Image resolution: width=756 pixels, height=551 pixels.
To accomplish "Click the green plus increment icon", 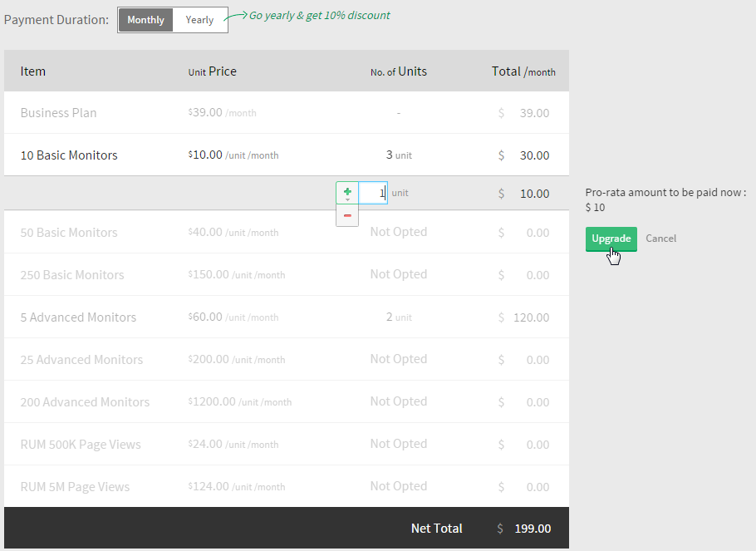I will (347, 192).
